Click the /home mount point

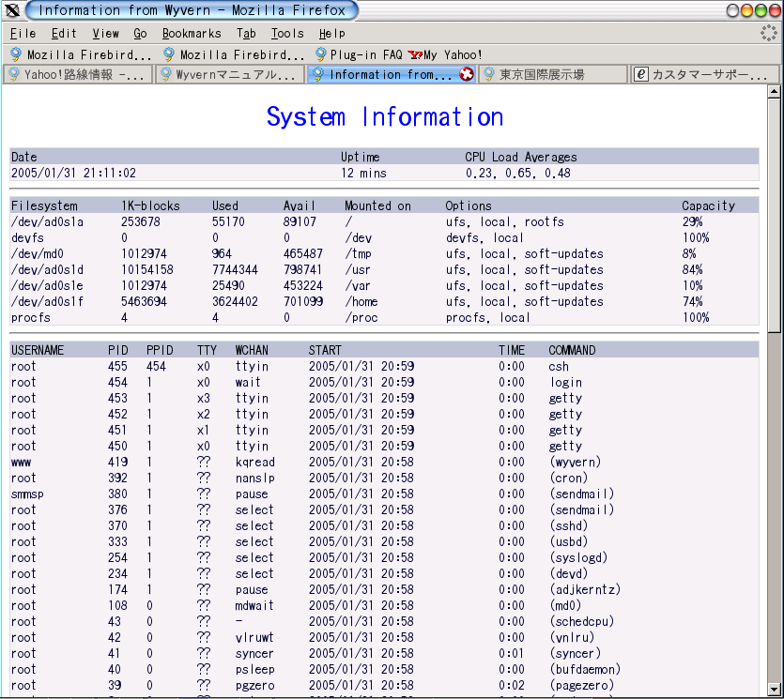coord(361,302)
